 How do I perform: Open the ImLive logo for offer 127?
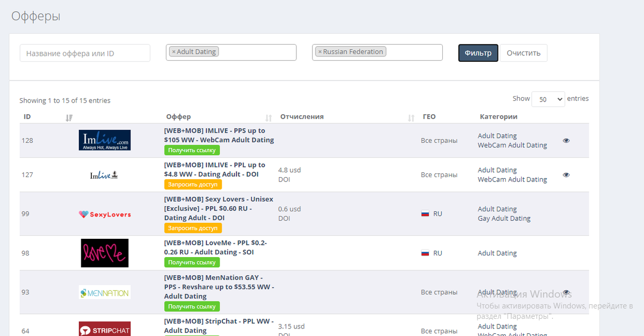click(x=105, y=175)
